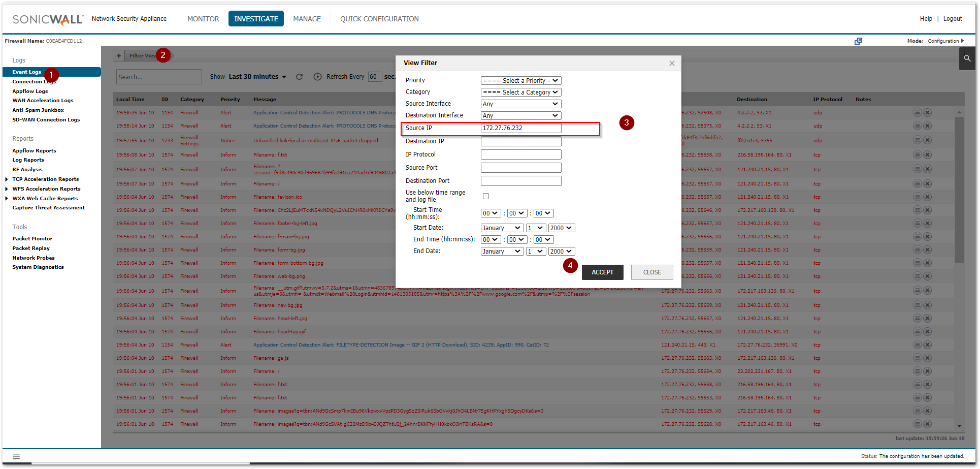The image size is (980, 469).
Task: Open details icon for ga.js row
Action: click(918, 358)
